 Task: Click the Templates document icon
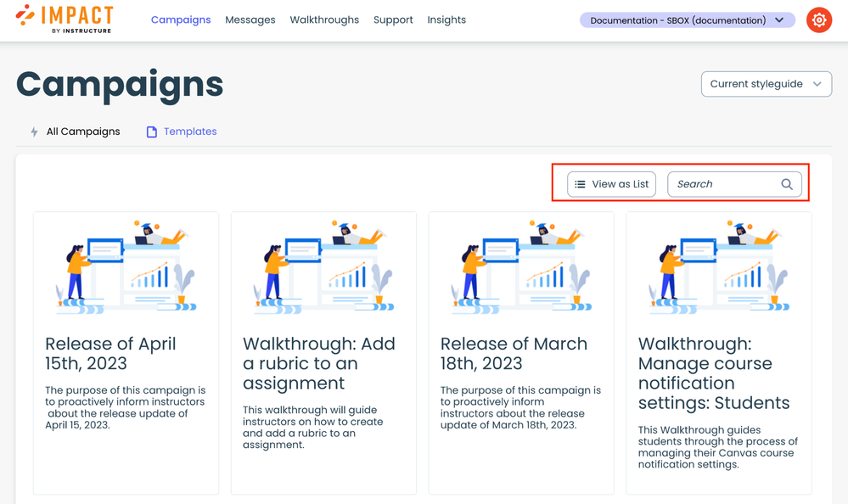coord(152,132)
